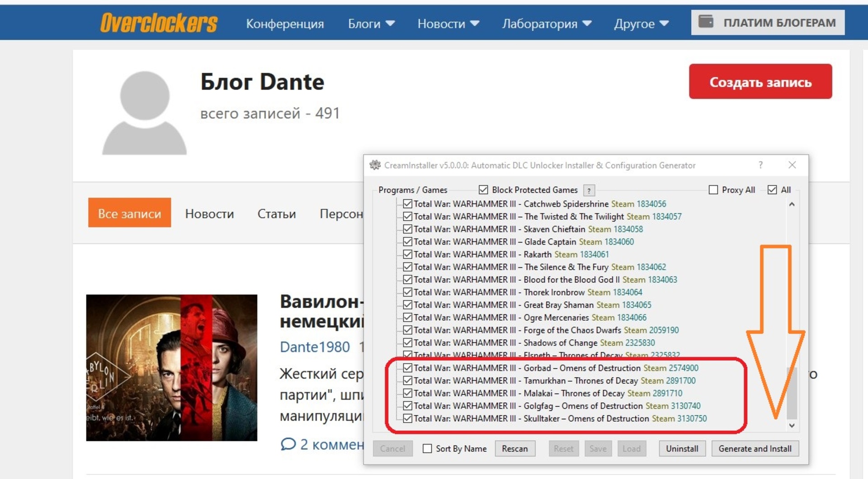Image resolution: width=868 pixels, height=479 pixels.
Task: Open the Babylon Berlin article thumbnail
Action: pyautogui.click(x=172, y=368)
